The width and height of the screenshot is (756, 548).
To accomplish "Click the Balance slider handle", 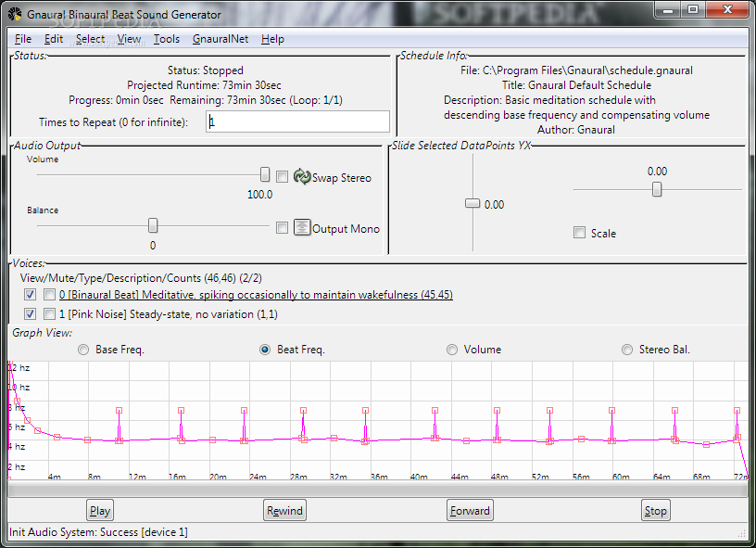I will tap(153, 224).
